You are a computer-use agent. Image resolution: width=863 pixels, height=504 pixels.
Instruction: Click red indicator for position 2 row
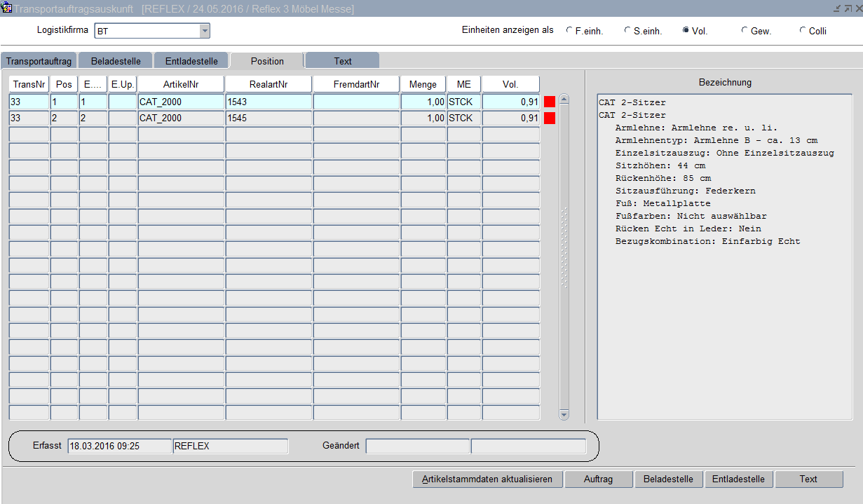[x=550, y=118]
